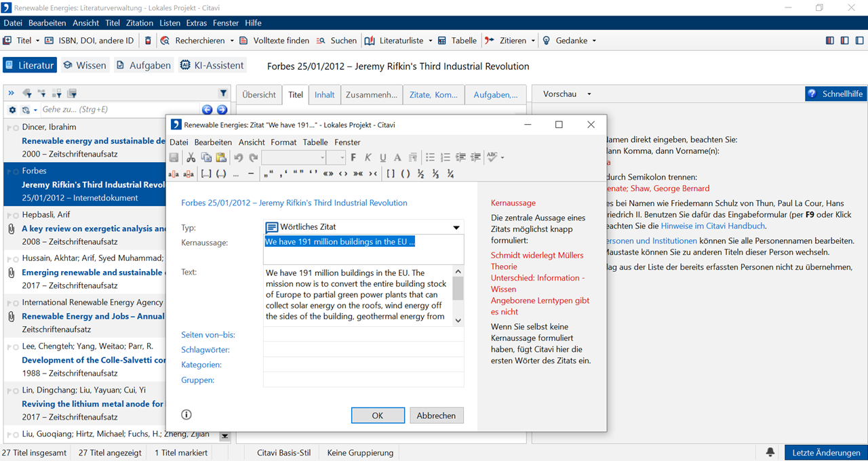
Task: Click the notification bell in status bar
Action: click(x=770, y=452)
